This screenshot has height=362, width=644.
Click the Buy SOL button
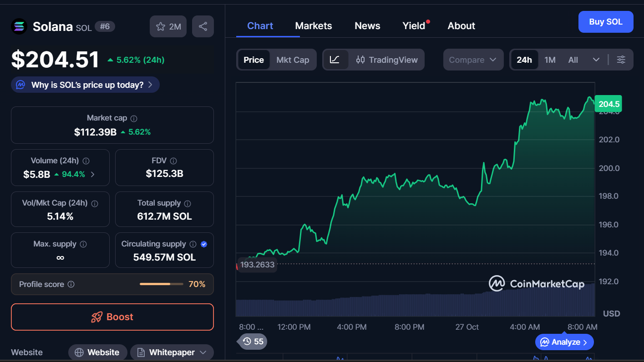[x=605, y=22]
